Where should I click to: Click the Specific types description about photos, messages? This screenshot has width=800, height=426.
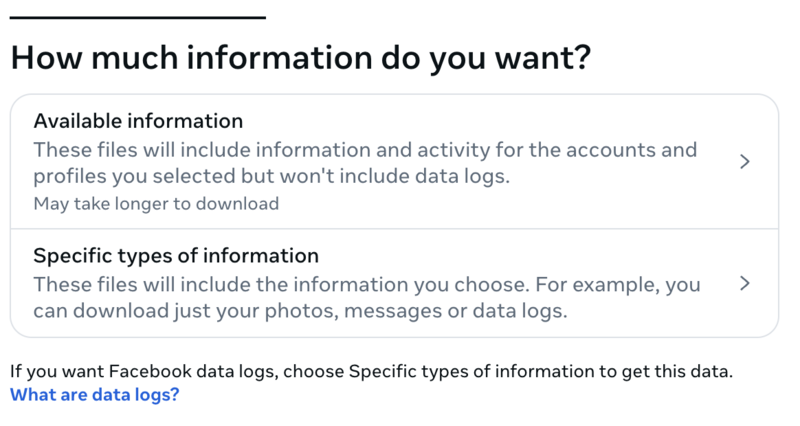pyautogui.click(x=300, y=310)
